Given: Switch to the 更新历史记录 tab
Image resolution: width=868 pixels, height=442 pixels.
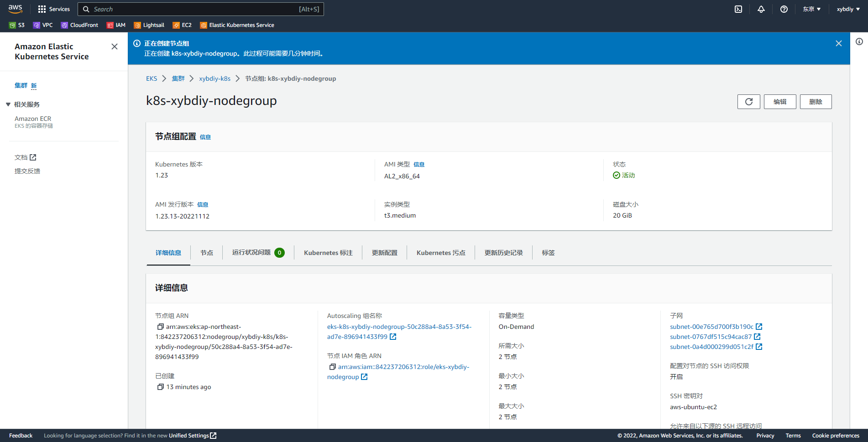Looking at the screenshot, I should (504, 253).
